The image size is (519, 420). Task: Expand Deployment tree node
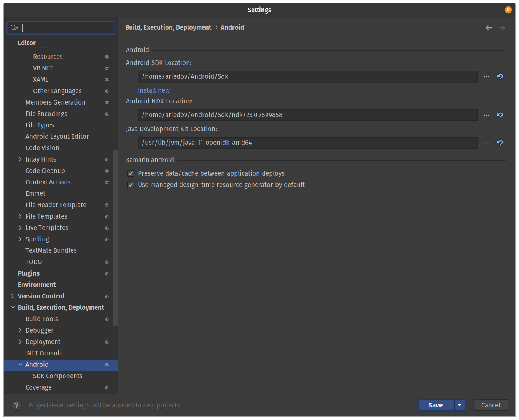point(20,342)
